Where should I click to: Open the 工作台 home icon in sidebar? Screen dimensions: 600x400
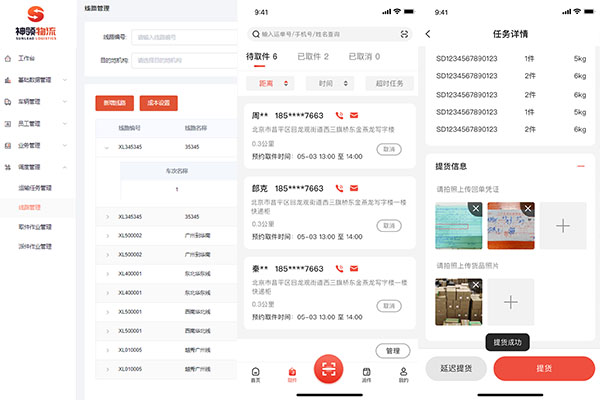8,59
